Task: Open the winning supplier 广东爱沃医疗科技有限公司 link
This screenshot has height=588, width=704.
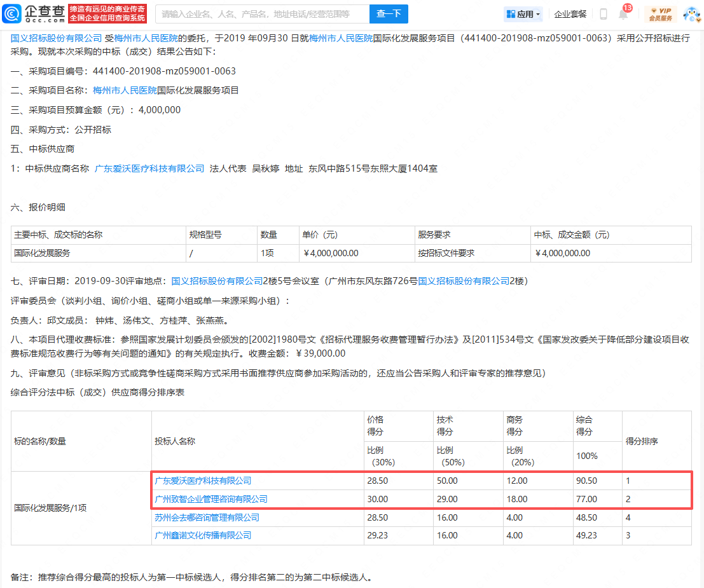Action: 149,168
